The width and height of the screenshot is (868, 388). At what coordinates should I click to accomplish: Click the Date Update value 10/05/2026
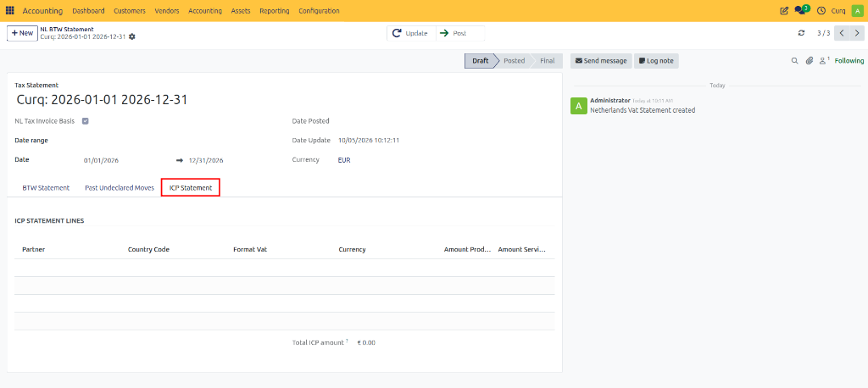(369, 141)
